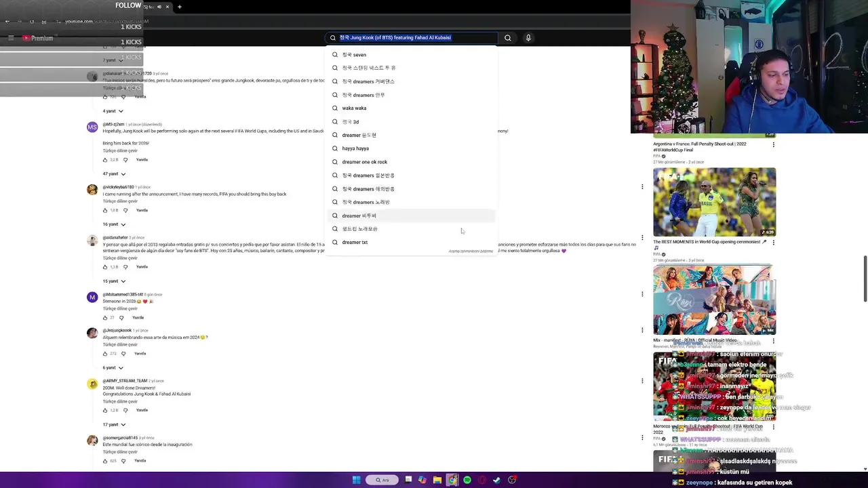Open File Explorer from taskbar
868x488 pixels.
437,480
